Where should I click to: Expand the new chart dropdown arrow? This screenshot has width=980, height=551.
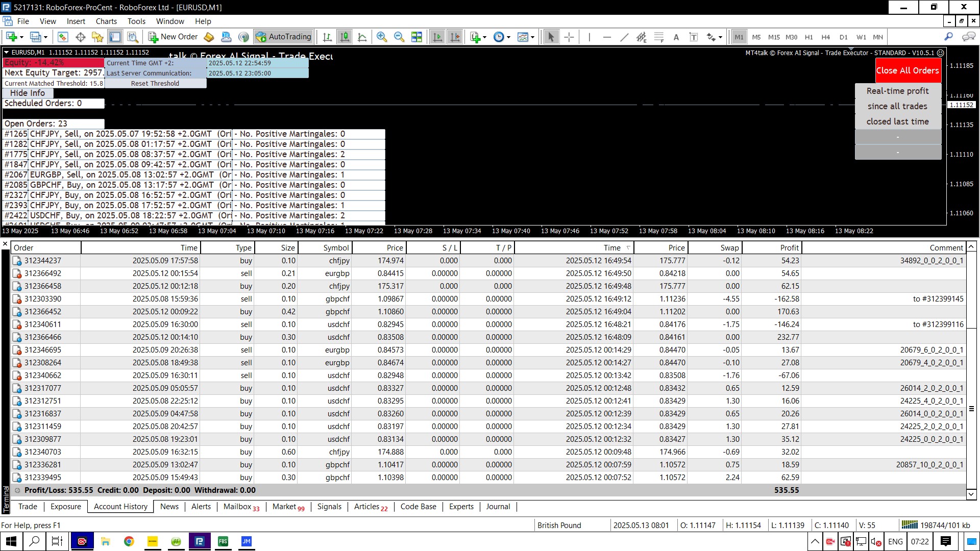click(x=21, y=37)
